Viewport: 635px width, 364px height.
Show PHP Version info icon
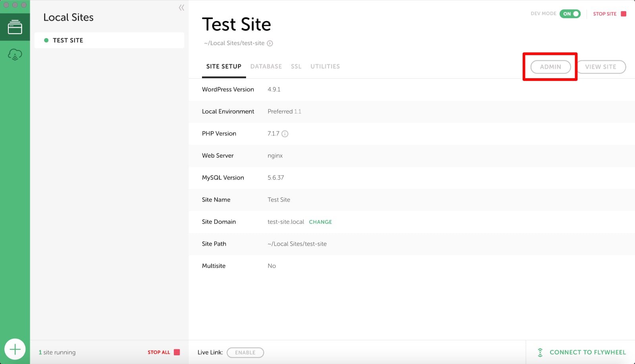285,134
